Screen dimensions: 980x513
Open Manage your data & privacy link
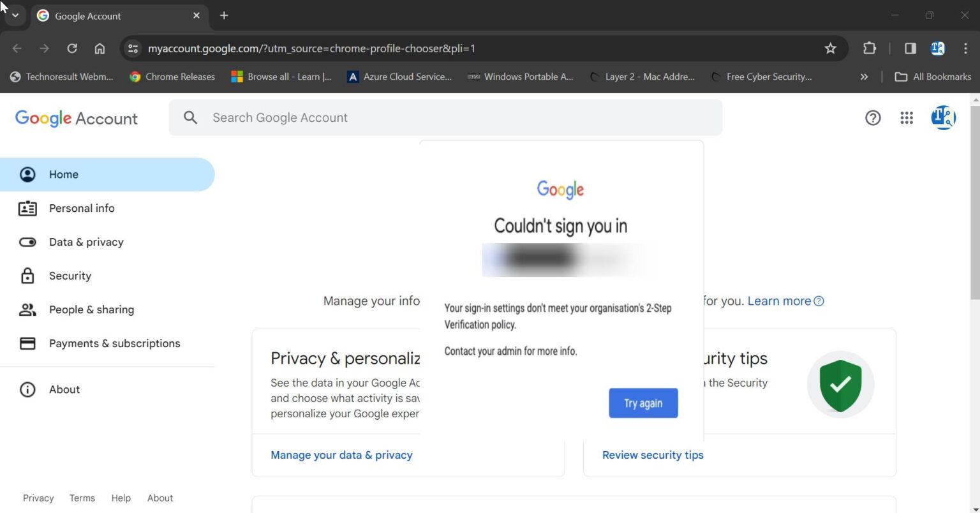point(341,455)
